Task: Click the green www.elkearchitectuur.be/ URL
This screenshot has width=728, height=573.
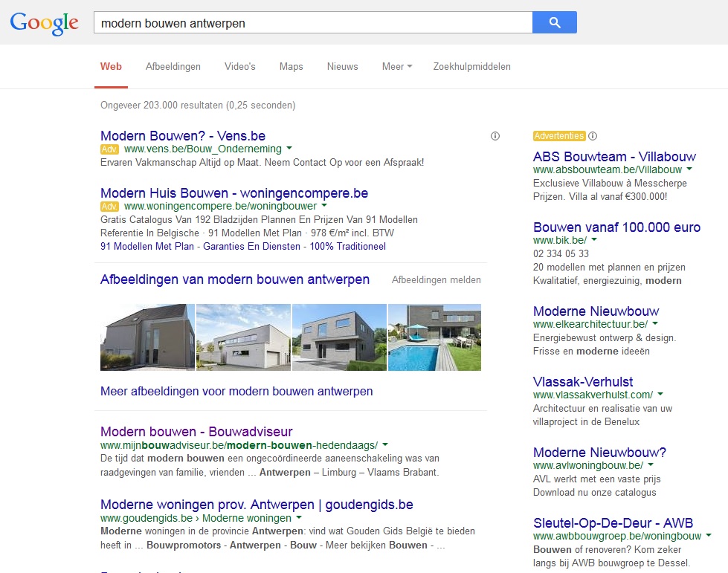Action: pos(590,324)
